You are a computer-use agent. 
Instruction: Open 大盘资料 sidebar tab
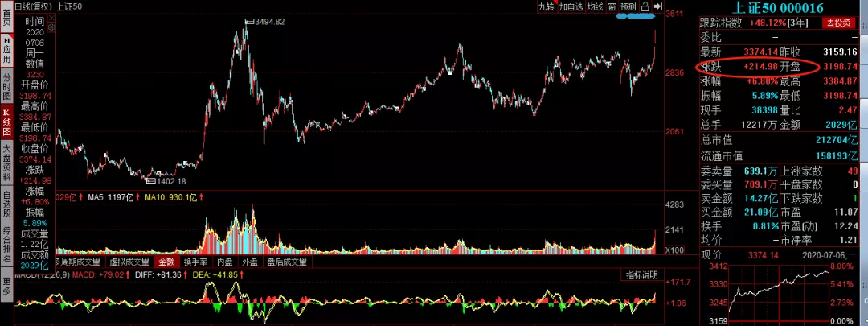(6, 163)
